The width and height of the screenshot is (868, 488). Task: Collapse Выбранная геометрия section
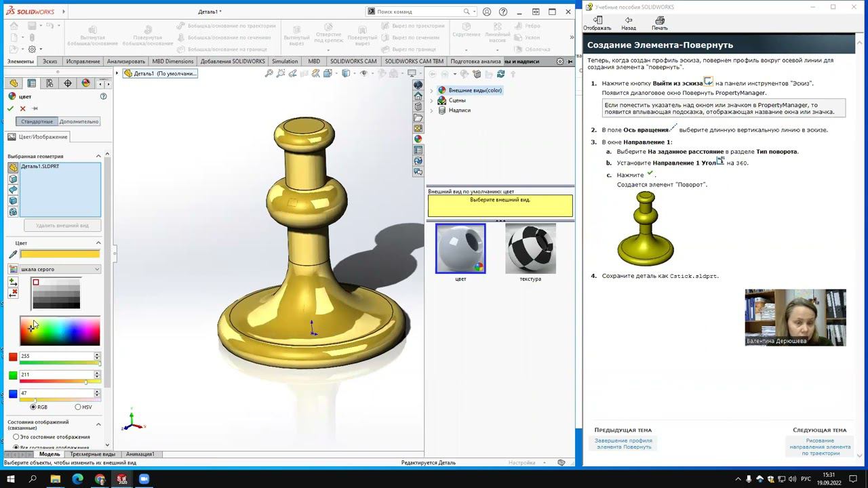click(x=98, y=156)
